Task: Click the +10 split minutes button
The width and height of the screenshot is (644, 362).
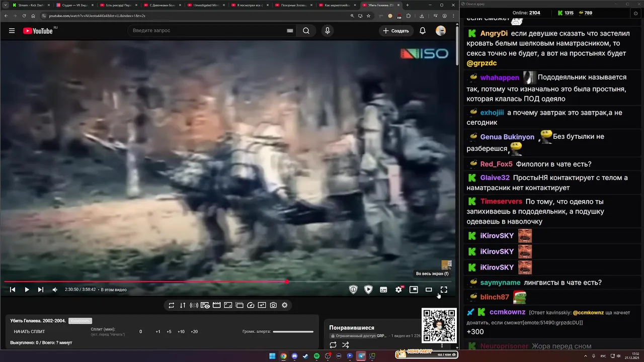Action: click(181, 332)
